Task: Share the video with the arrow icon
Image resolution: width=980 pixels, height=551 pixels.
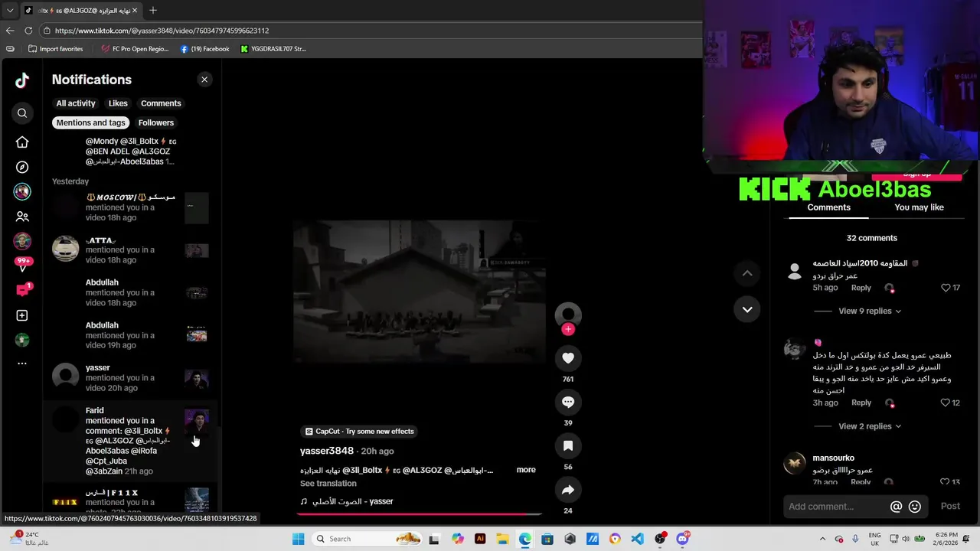Action: pyautogui.click(x=568, y=490)
